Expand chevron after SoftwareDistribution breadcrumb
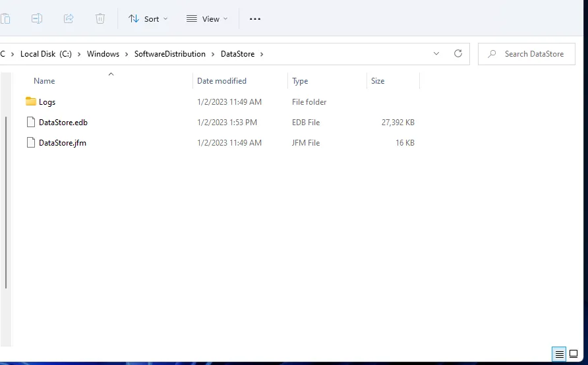 [x=213, y=54]
